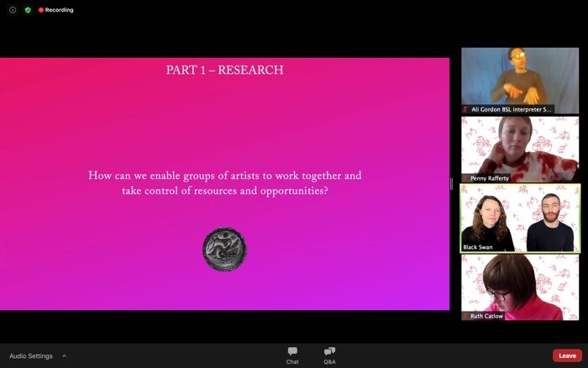Click the coin image on the slide
Screen dimensions: 588x368
[224, 250]
